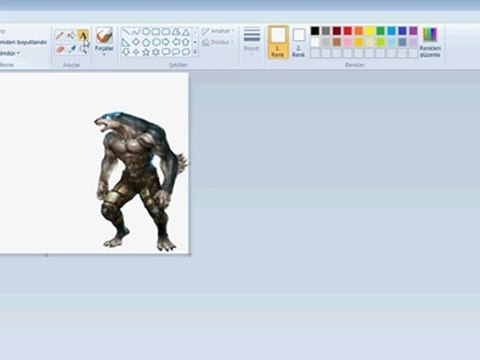Pick the brown color swatch
The width and height of the screenshot is (480, 360).
point(337,42)
